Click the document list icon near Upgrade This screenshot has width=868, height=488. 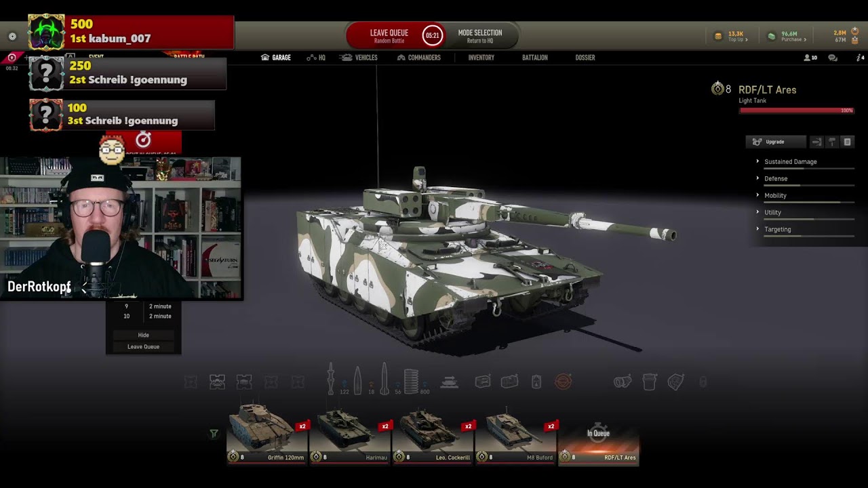click(x=847, y=142)
